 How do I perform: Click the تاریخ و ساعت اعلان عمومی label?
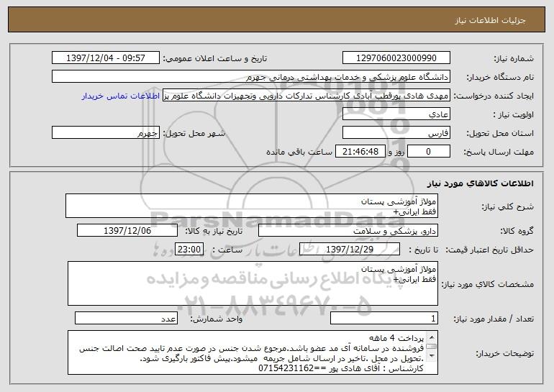[215, 58]
